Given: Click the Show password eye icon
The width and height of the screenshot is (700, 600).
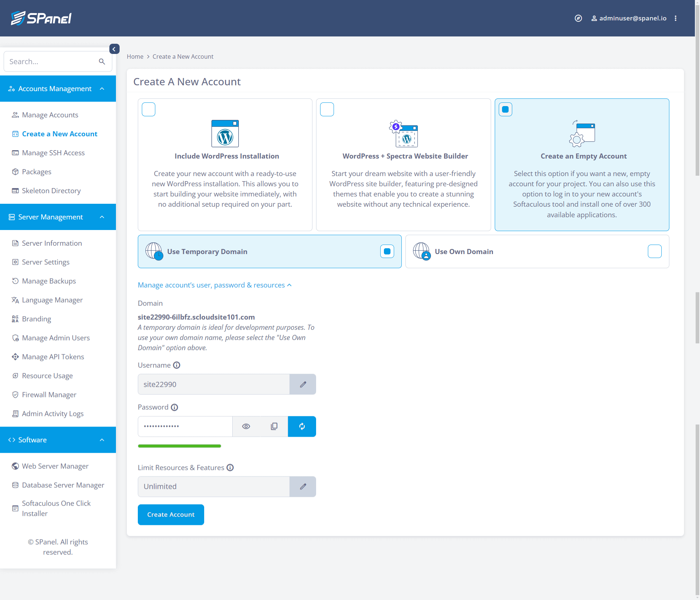Looking at the screenshot, I should [246, 426].
